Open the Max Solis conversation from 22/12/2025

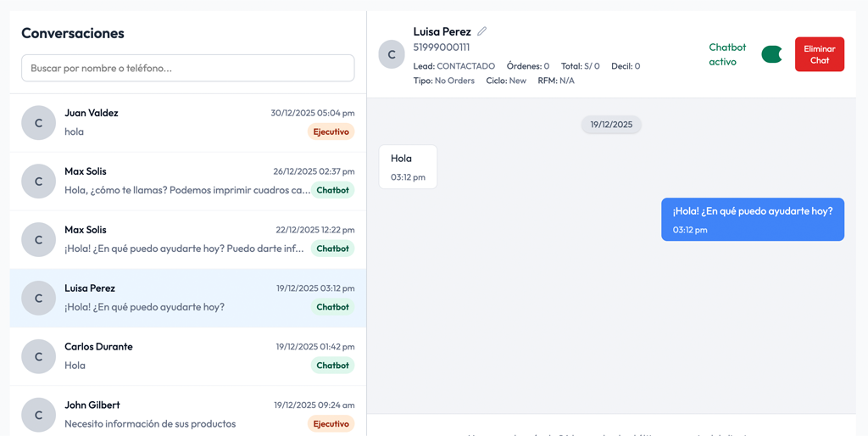coord(186,239)
